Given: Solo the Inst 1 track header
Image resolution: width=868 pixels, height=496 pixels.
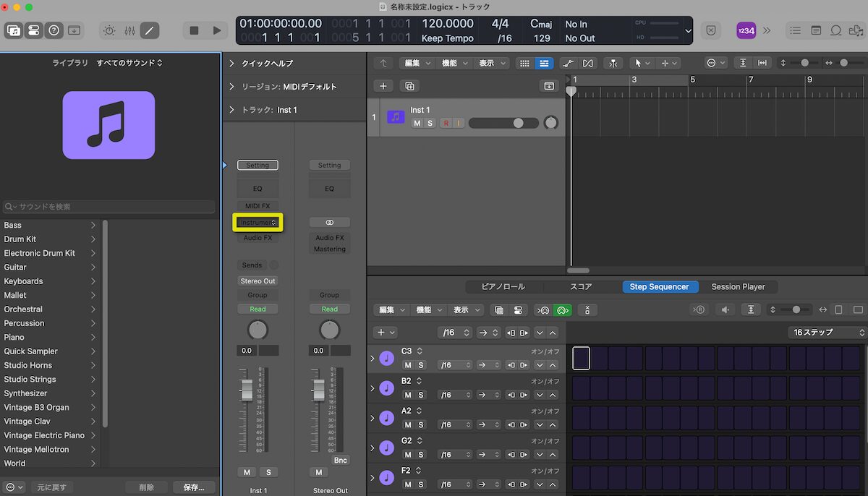Looking at the screenshot, I should pos(430,124).
